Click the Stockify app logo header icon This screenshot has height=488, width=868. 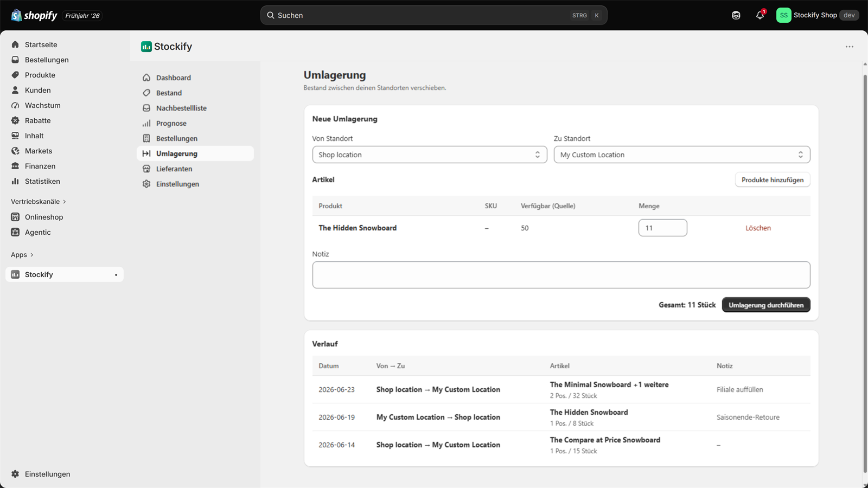146,47
